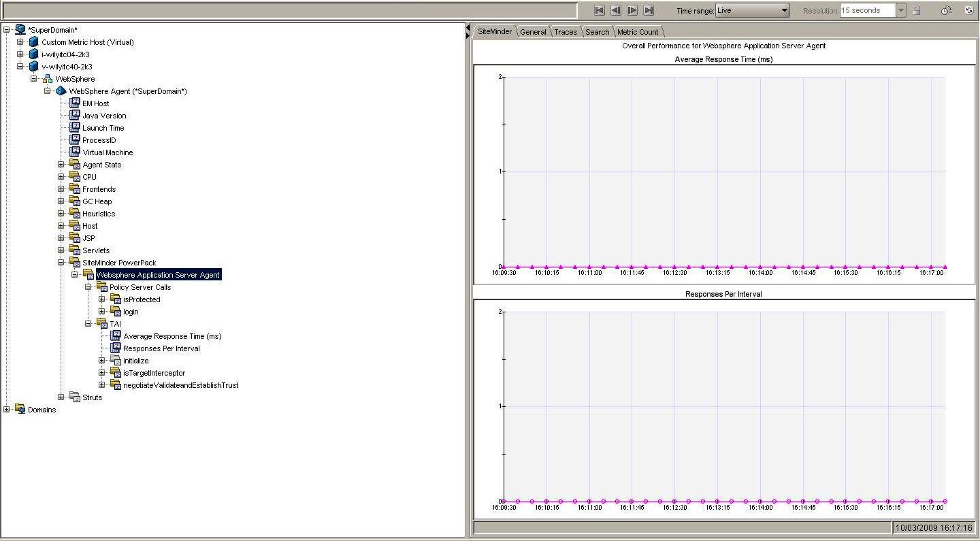Image resolution: width=980 pixels, height=541 pixels.
Task: Click the lock icon next to Resolution
Action: pos(917,10)
